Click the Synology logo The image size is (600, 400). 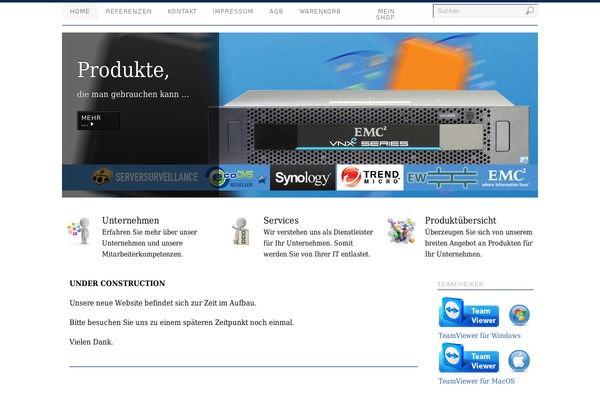[302, 178]
